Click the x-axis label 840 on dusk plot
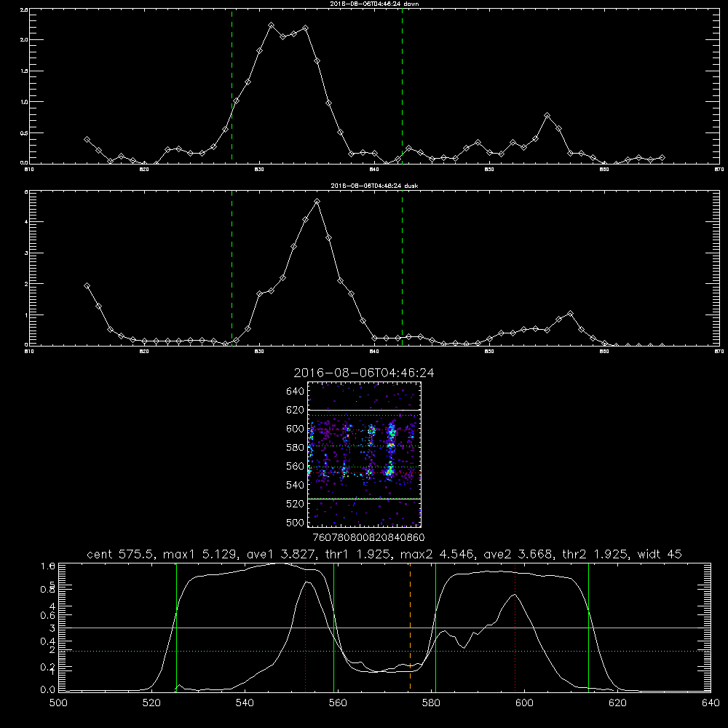Screen dimensions: 728x728 [x=374, y=352]
